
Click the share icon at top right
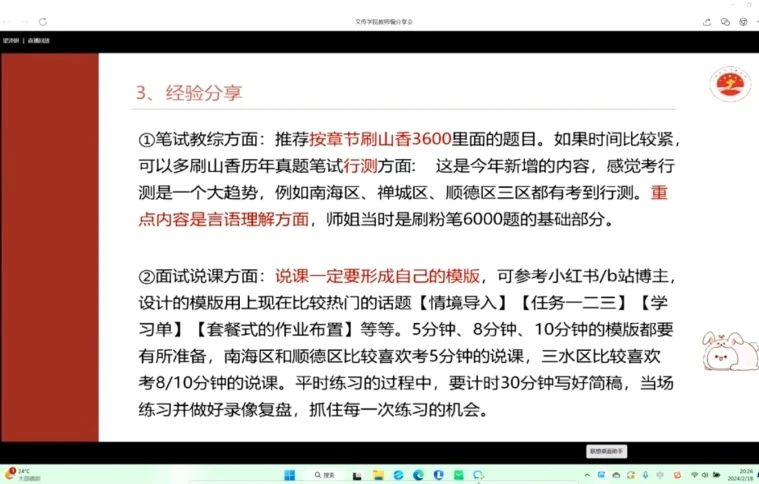click(708, 20)
